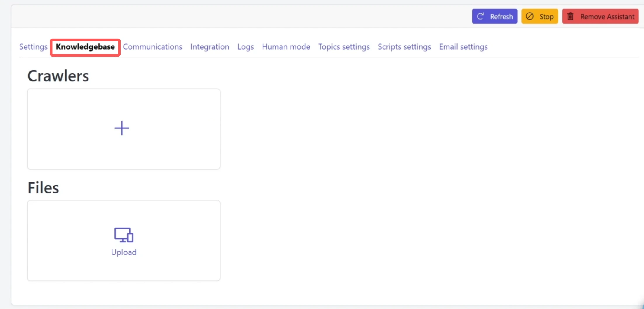The height and width of the screenshot is (309, 644).
Task: Click the Files upload card area
Action: point(124,240)
